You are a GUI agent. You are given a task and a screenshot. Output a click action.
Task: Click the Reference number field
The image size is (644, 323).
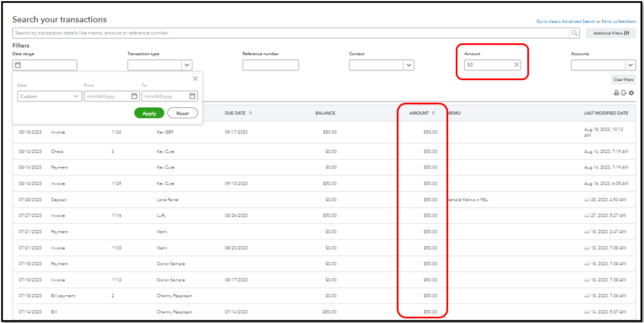[x=270, y=65]
